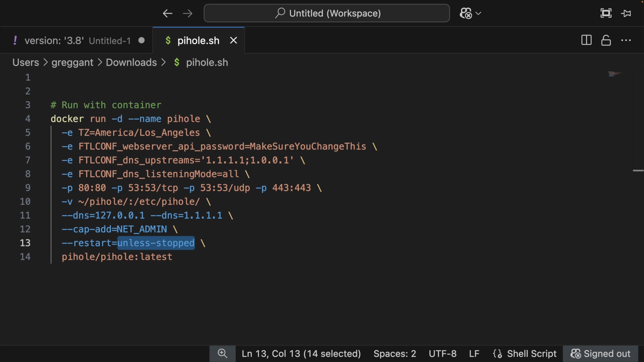Click the fullscreen layout icon
The image size is (644, 362).
(x=606, y=13)
